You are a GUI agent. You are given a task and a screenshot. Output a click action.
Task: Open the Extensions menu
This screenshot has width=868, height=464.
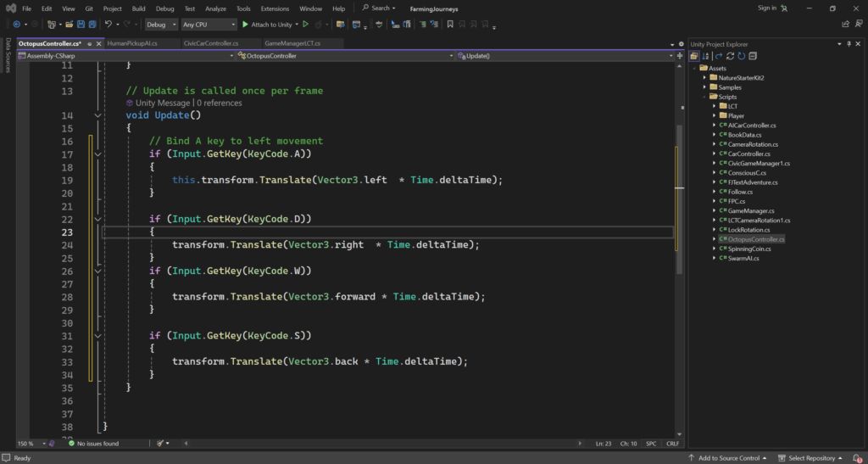275,8
